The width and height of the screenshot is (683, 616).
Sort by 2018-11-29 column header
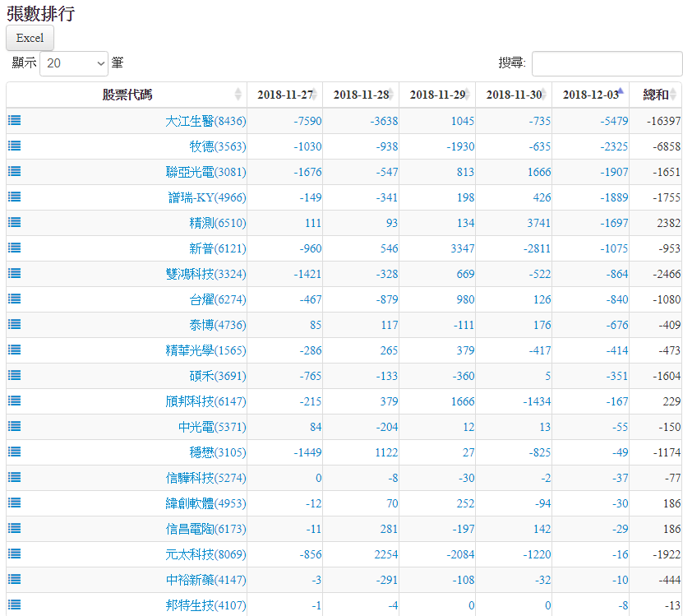(x=437, y=95)
